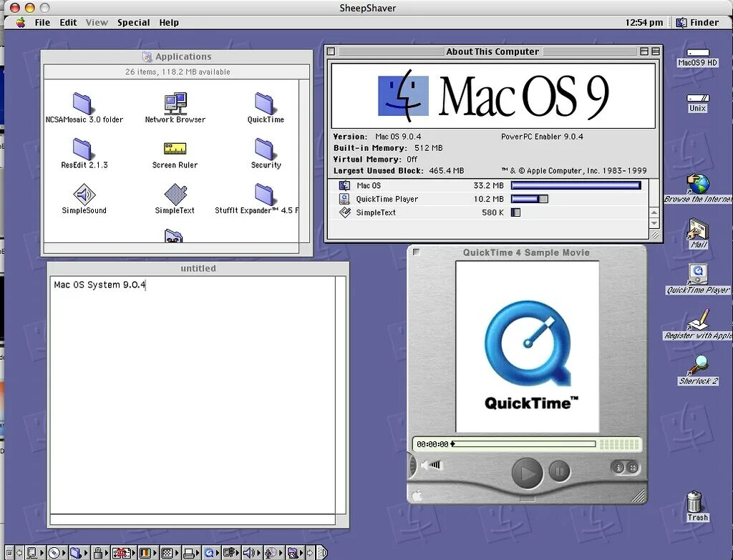
Task: Click control strip scroll-right arrow
Action: [x=310, y=553]
